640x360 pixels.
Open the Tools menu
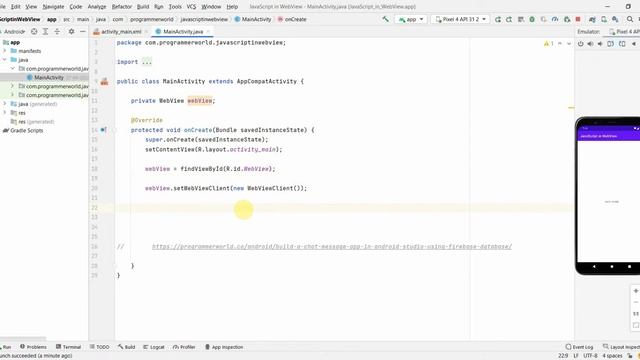pyautogui.click(x=175, y=7)
